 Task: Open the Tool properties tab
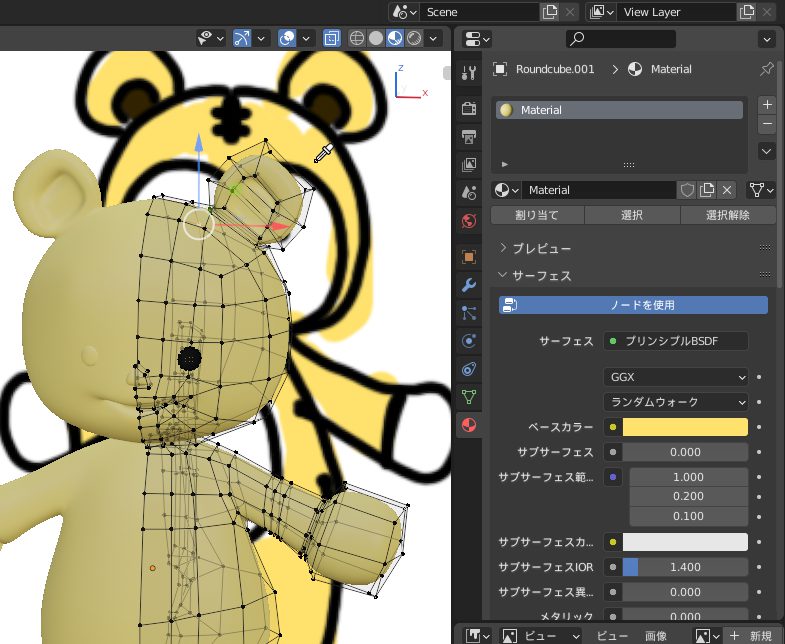pyautogui.click(x=468, y=73)
